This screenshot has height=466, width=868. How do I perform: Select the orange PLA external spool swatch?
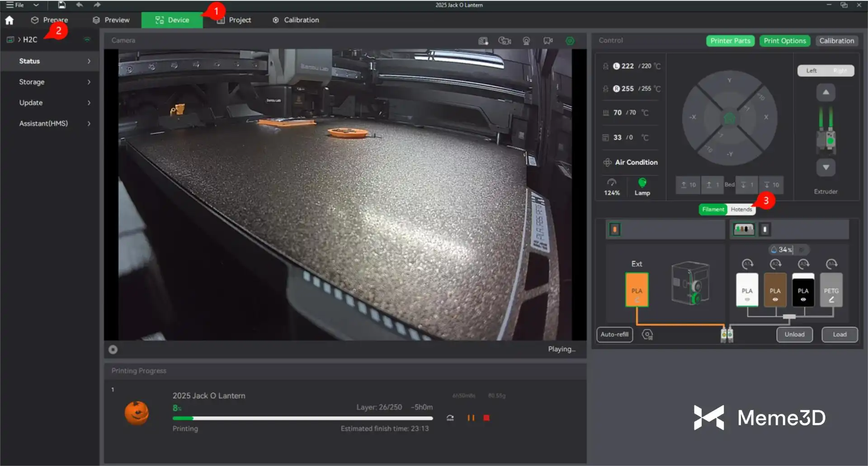click(637, 290)
